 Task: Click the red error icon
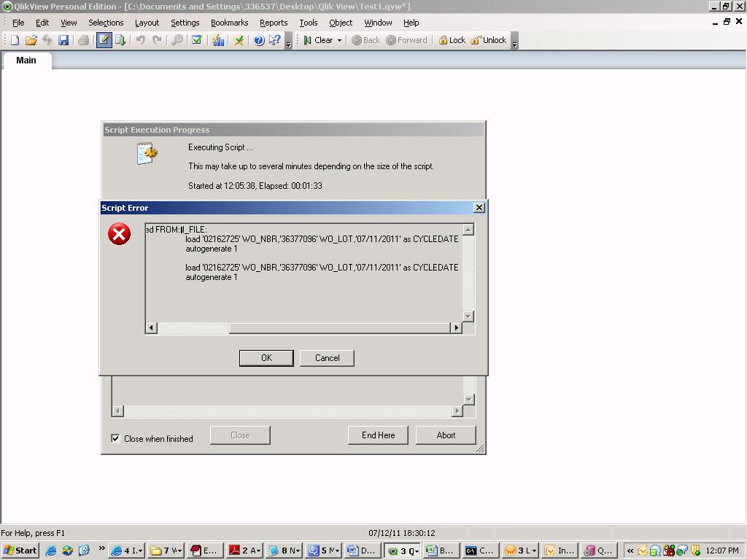click(x=119, y=234)
